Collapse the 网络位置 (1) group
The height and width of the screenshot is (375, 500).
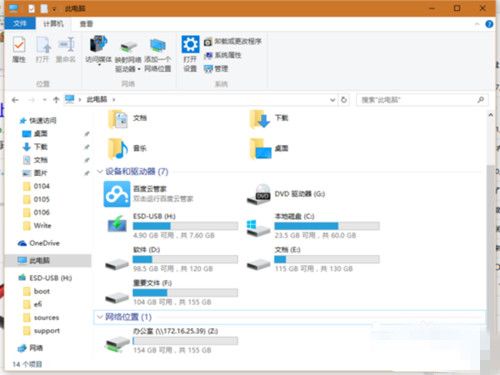100,317
